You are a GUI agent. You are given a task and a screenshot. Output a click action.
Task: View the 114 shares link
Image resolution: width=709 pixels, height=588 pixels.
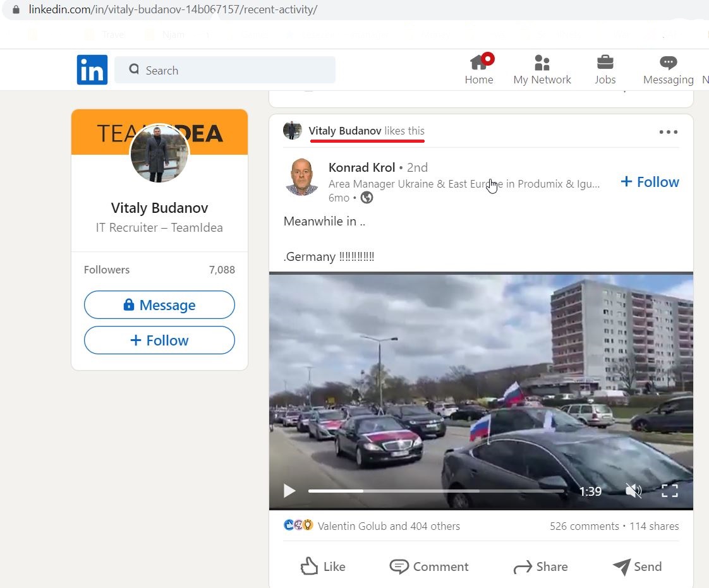(654, 525)
